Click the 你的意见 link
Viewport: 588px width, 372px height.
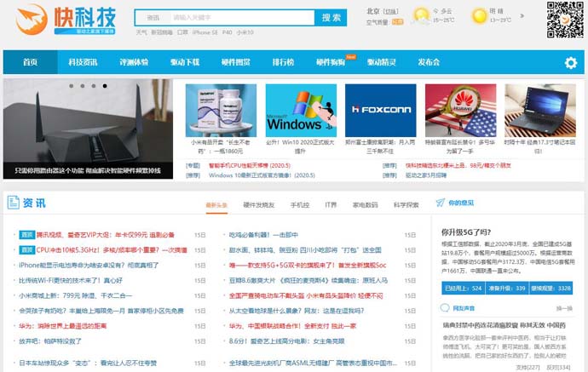coord(461,203)
